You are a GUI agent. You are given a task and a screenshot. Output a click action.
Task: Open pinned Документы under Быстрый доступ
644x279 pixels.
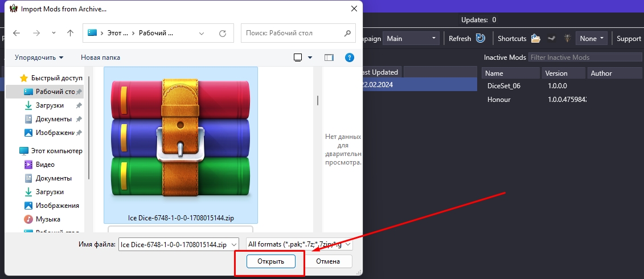click(54, 119)
